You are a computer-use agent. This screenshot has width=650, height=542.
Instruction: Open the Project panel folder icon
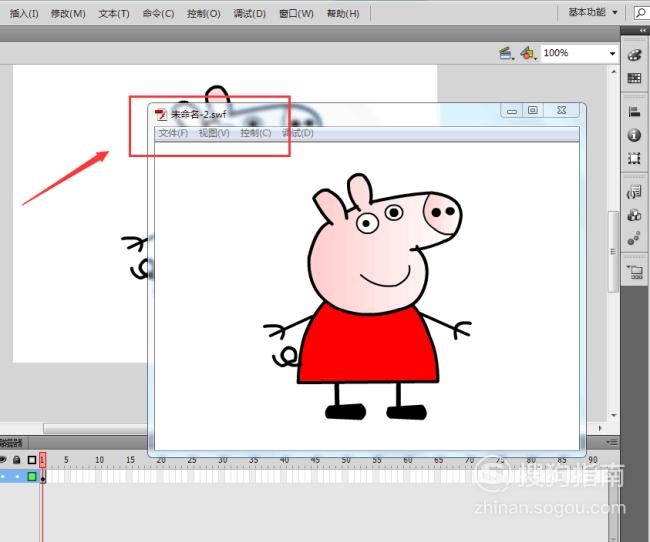[x=635, y=272]
